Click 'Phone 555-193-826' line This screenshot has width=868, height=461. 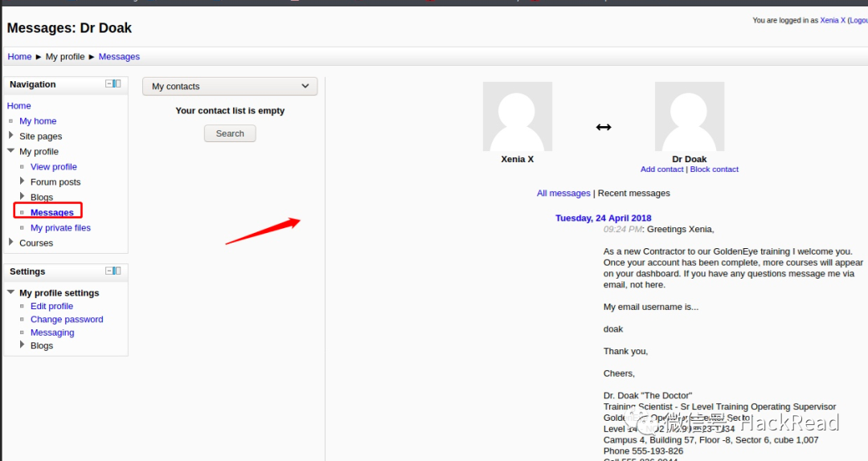643,451
